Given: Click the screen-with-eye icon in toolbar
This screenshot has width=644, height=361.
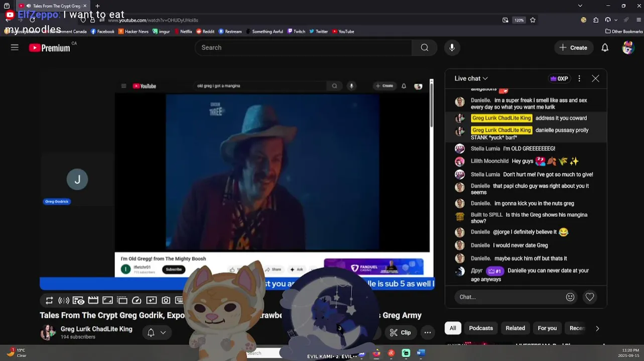Looking at the screenshot, I should point(78,300).
